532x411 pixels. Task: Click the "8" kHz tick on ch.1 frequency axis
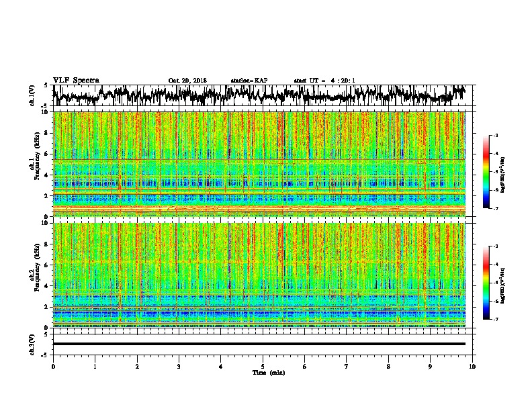(x=48, y=133)
